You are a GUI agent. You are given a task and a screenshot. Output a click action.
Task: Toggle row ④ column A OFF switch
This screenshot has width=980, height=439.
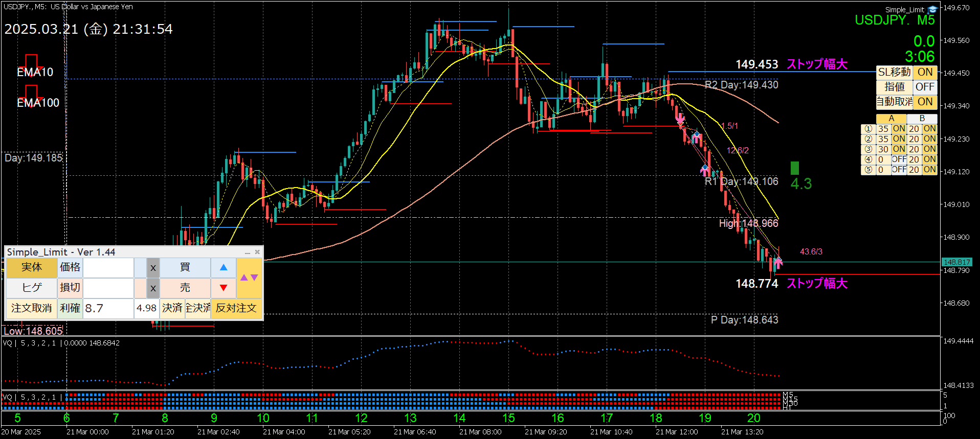[x=899, y=159]
